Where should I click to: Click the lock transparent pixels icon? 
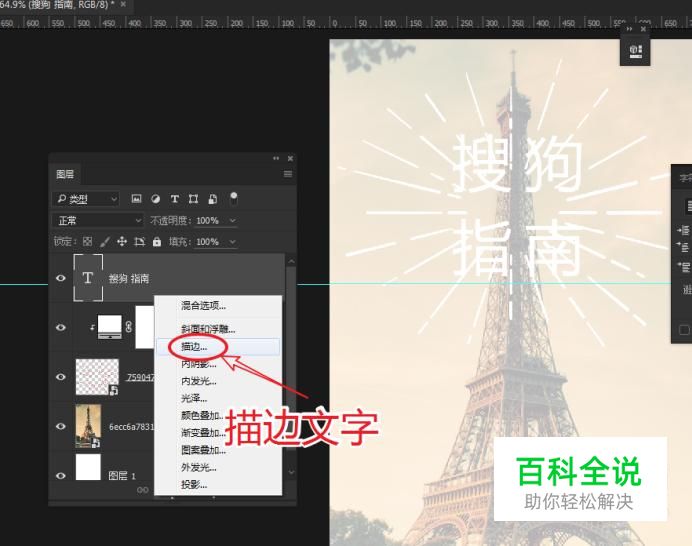tap(87, 241)
